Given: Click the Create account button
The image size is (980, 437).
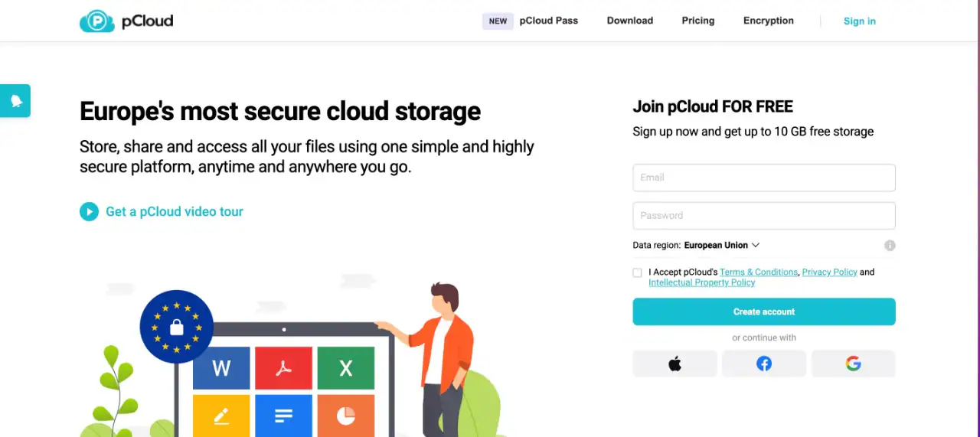Looking at the screenshot, I should coord(764,311).
